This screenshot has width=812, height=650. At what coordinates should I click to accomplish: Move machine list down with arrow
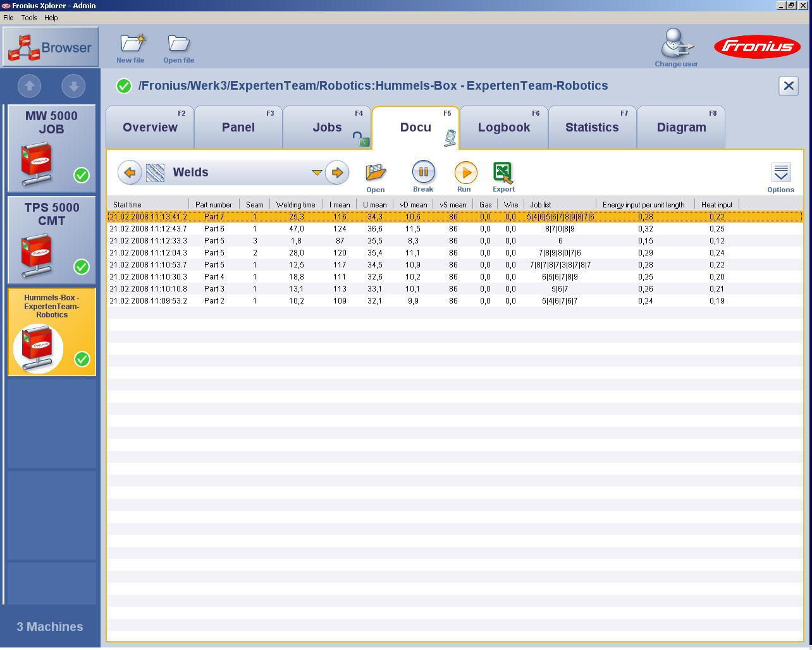73,86
